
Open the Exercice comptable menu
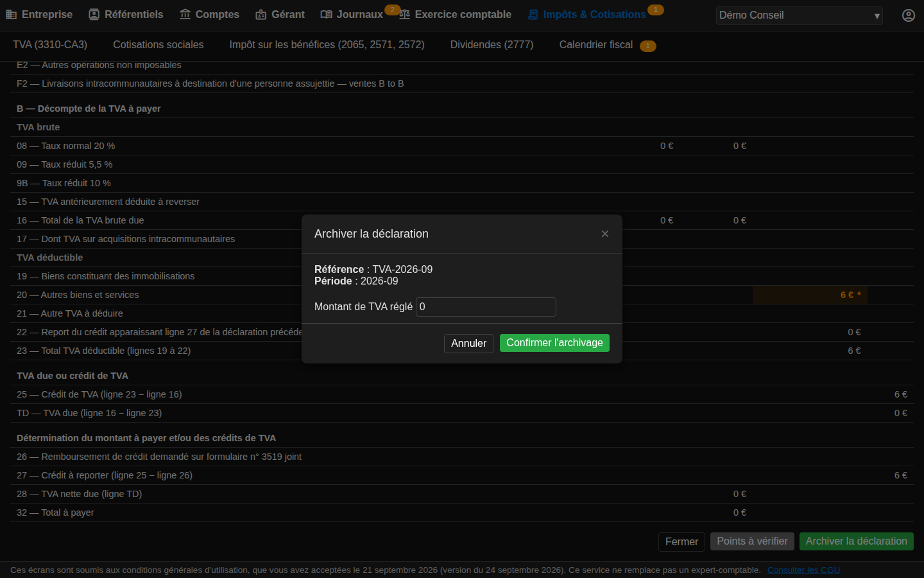(455, 15)
